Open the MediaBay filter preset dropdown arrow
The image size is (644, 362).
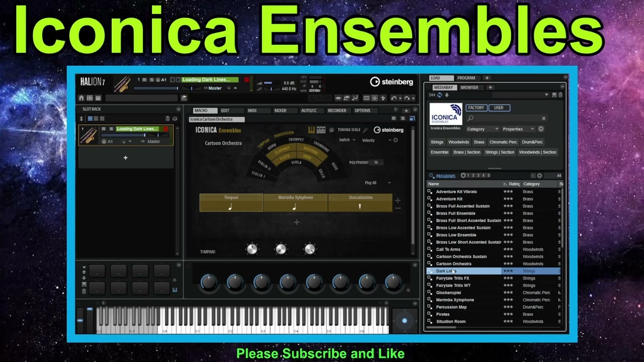point(546,95)
